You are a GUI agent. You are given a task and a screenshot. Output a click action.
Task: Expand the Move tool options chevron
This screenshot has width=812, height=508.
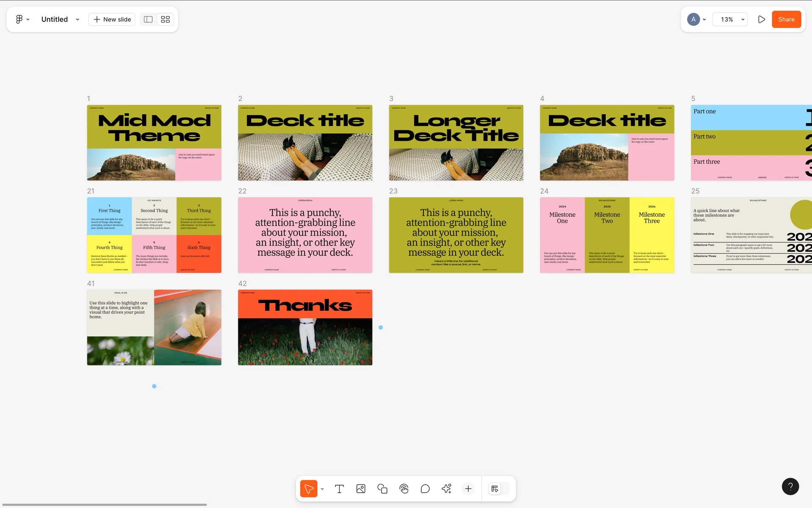coord(322,489)
